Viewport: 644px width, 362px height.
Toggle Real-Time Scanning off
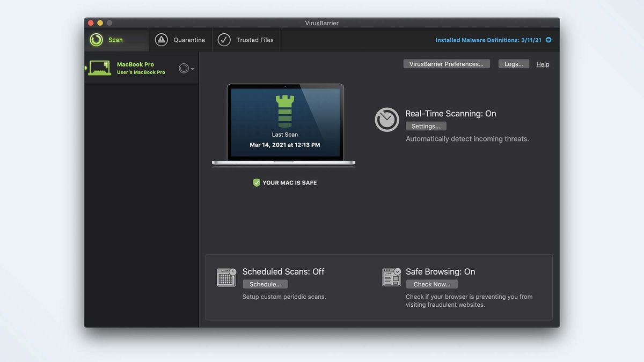tap(426, 125)
